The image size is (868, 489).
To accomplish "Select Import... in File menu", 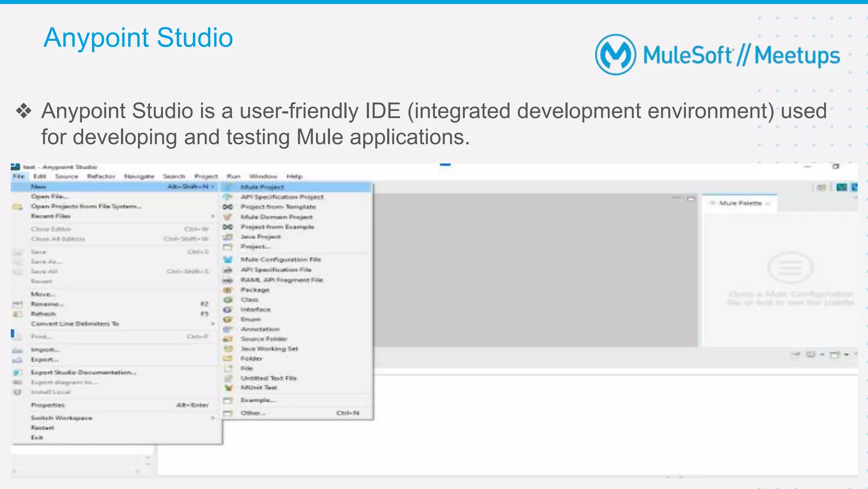I will pos(115,350).
